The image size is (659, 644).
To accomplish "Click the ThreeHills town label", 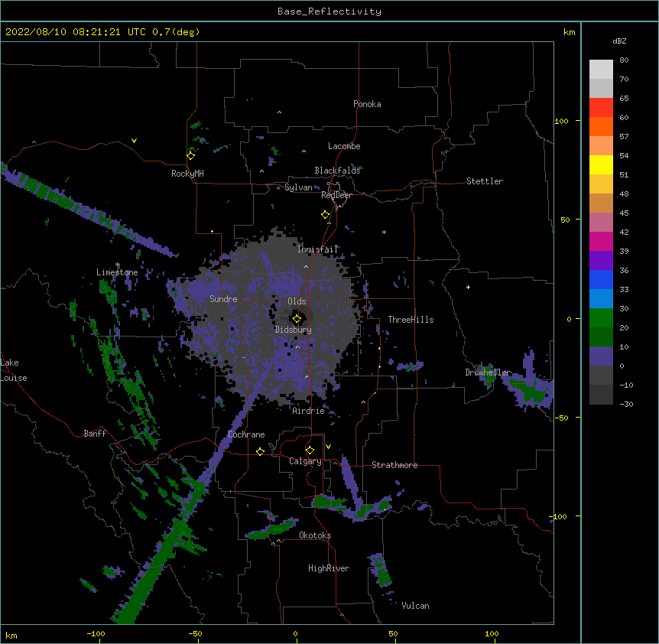I will pos(411,320).
